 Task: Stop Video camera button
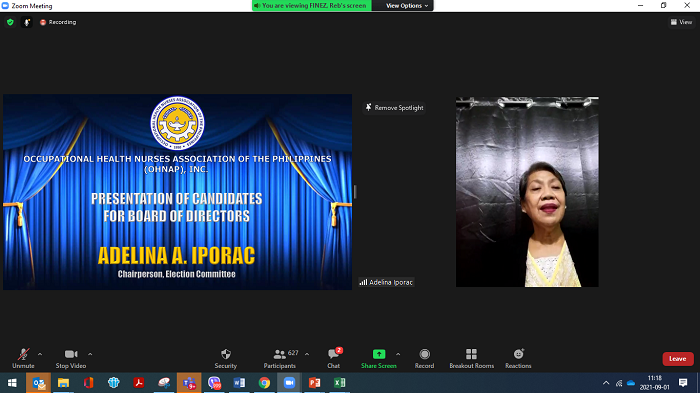(x=71, y=359)
